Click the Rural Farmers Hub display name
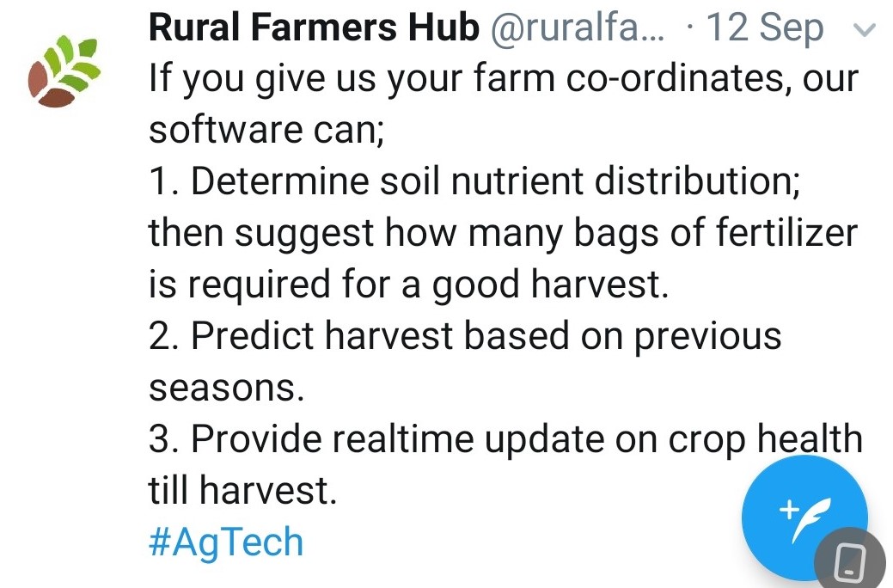893x588 pixels. tap(313, 27)
